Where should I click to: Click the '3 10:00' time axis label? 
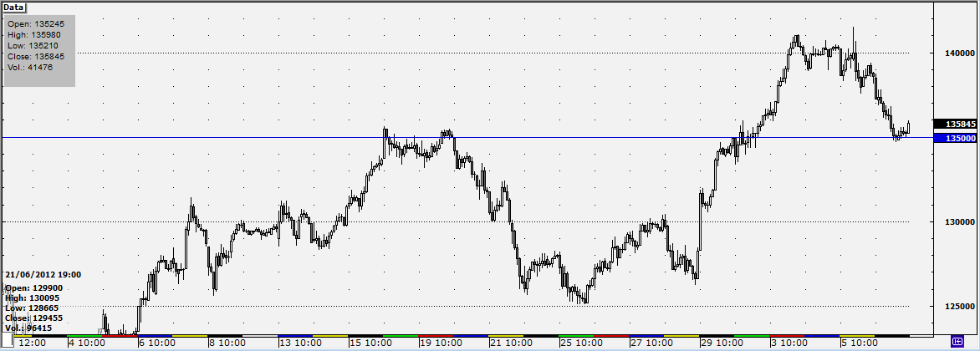coord(789,343)
